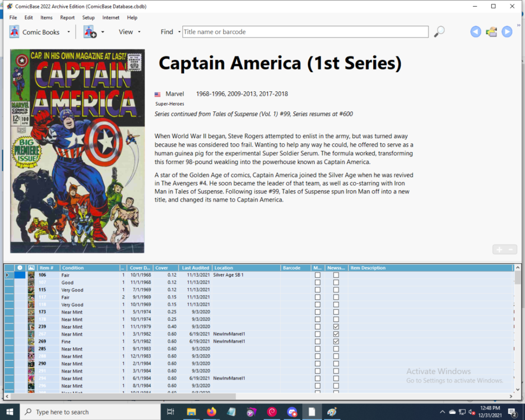Open the View dropdown
Screen dimensions: 525x420
[x=129, y=32]
